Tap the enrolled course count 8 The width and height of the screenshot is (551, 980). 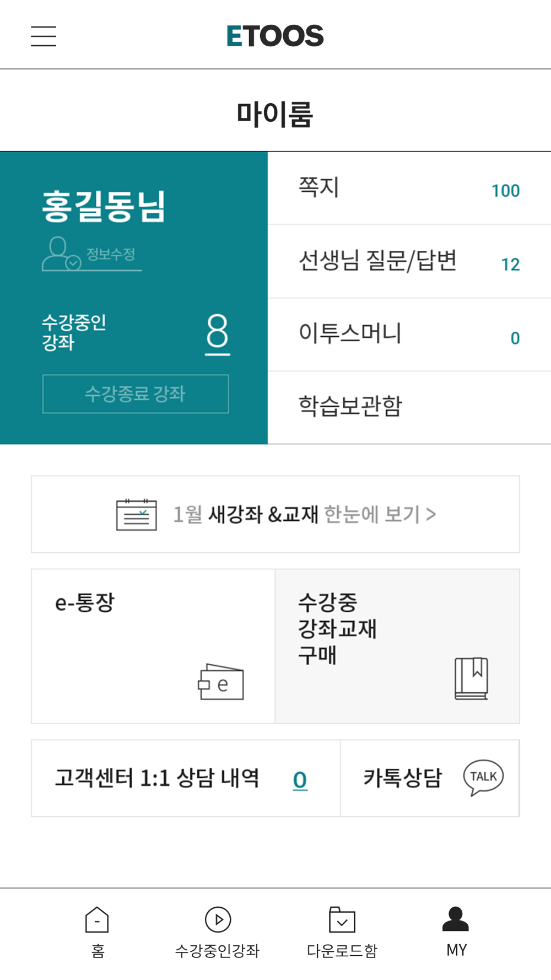coord(218,333)
